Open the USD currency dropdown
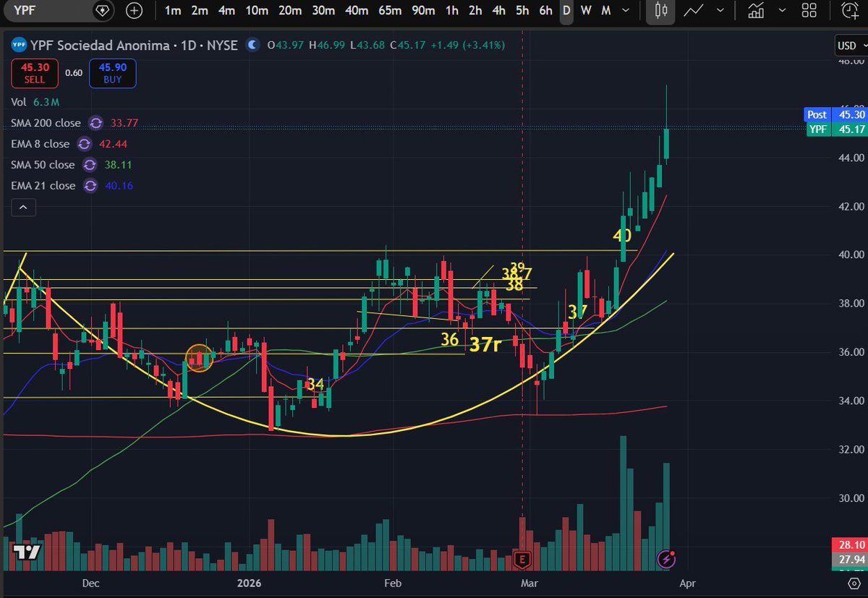 click(851, 46)
